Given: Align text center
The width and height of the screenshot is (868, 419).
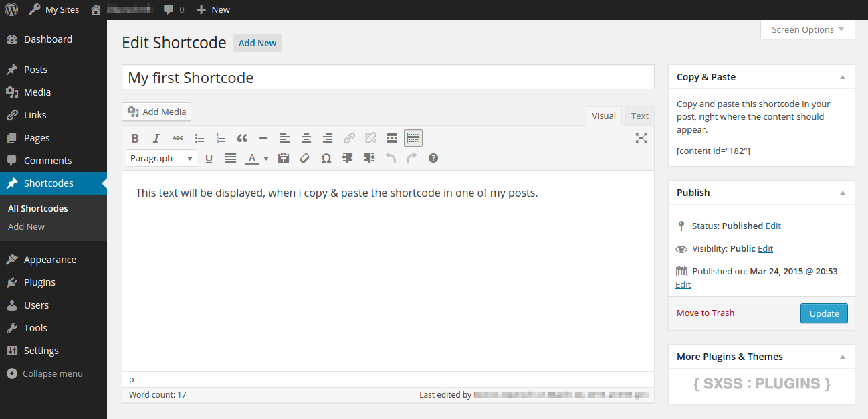Looking at the screenshot, I should point(306,138).
